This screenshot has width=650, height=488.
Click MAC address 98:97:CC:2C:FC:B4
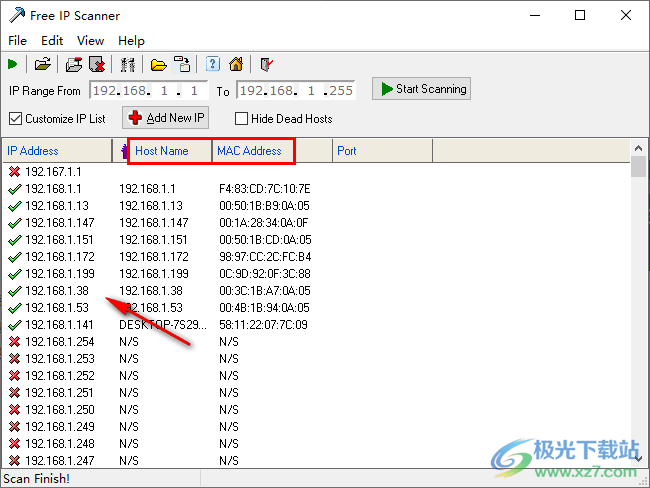pyautogui.click(x=265, y=257)
